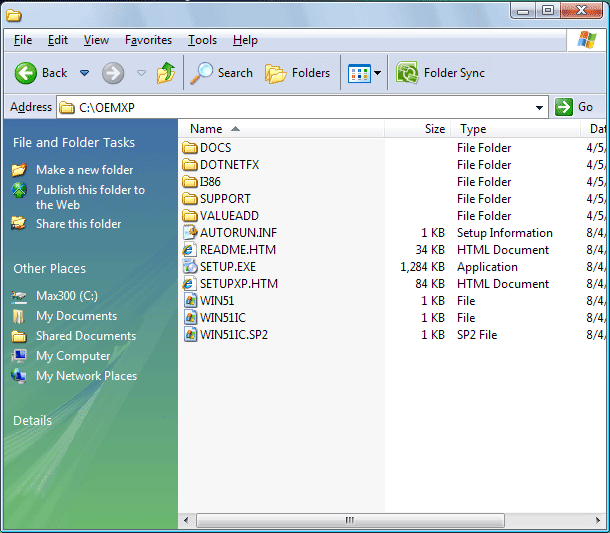Click the My Network Places icon
The width and height of the screenshot is (610, 533).
point(19,376)
